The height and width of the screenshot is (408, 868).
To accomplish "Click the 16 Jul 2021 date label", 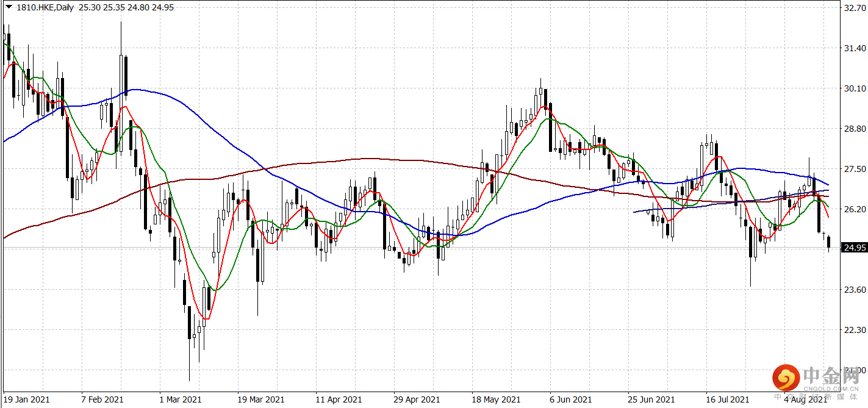I will pos(728,399).
